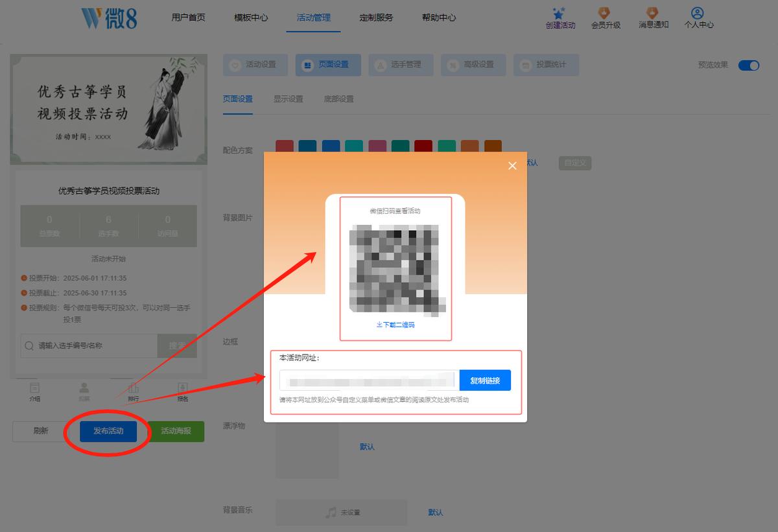Click the 下载二维码 download link
Screen dimensions: 778x532
[395, 325]
